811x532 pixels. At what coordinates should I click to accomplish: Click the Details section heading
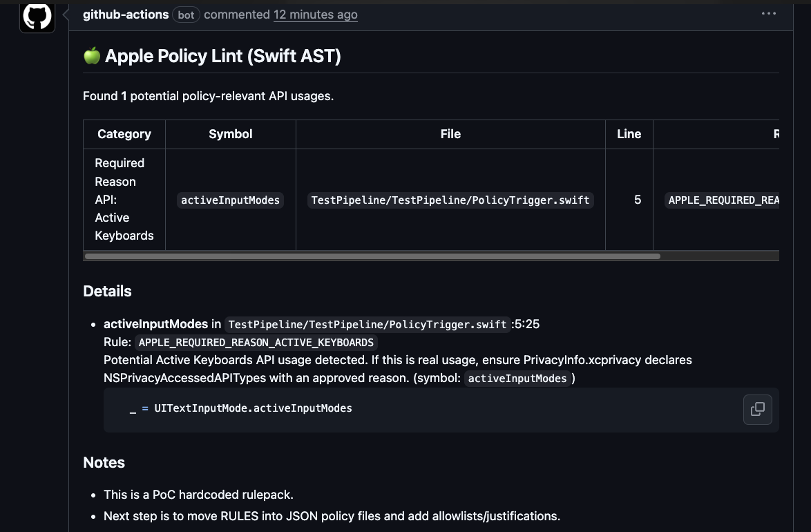(107, 292)
